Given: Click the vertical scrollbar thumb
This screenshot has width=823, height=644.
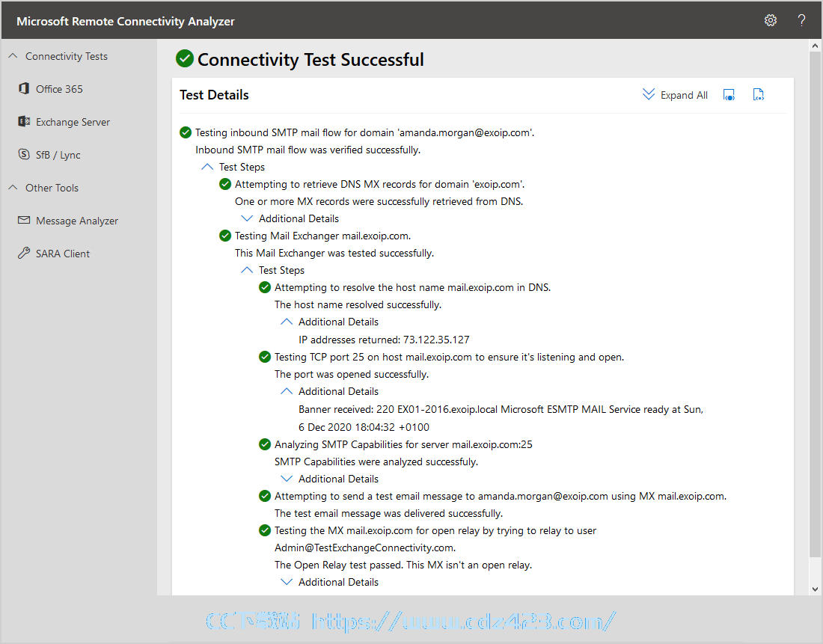Looking at the screenshot, I should tap(815, 304).
